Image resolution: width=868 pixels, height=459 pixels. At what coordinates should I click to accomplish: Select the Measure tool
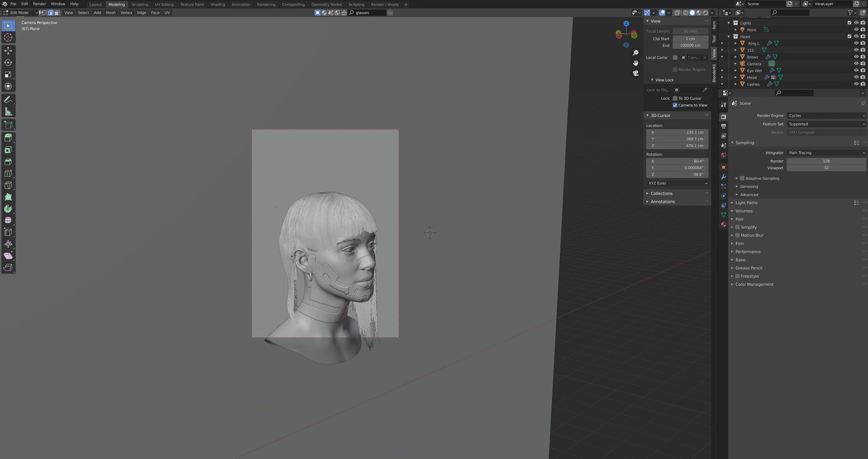pos(8,111)
